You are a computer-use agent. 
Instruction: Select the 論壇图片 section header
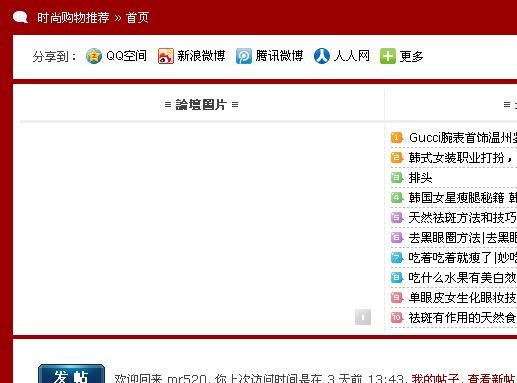[x=201, y=105]
